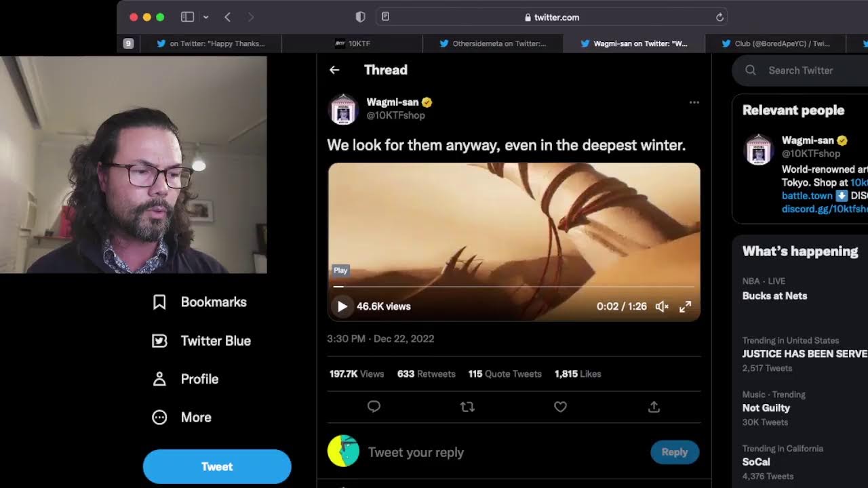868x488 pixels.
Task: Play the tweet video
Action: [342, 306]
